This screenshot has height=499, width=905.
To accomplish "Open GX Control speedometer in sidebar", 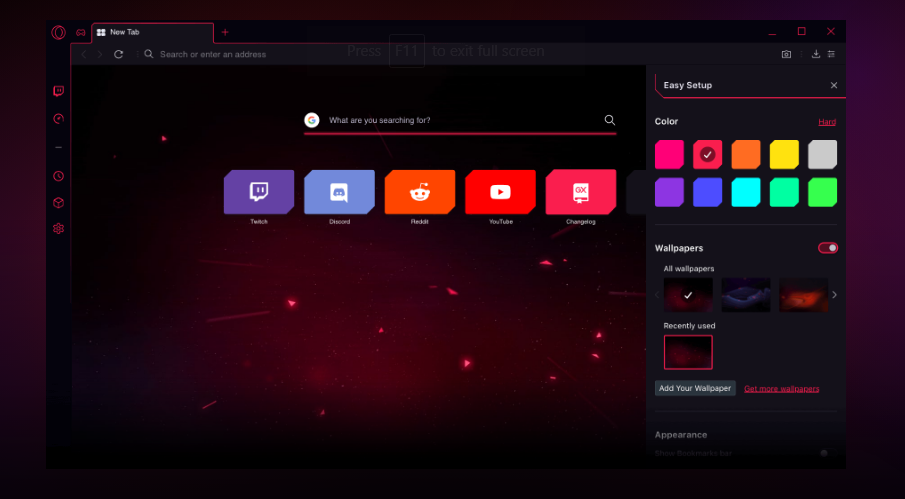I will click(58, 119).
